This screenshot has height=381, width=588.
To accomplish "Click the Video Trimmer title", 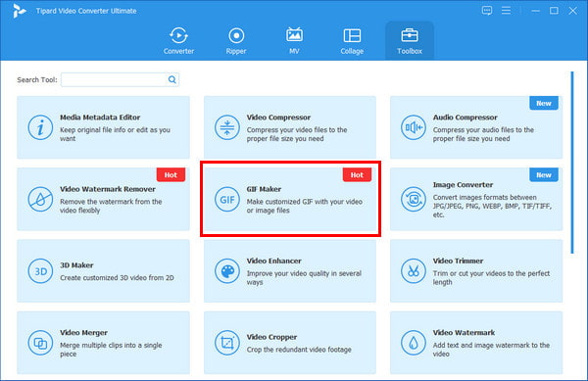I will tap(458, 261).
